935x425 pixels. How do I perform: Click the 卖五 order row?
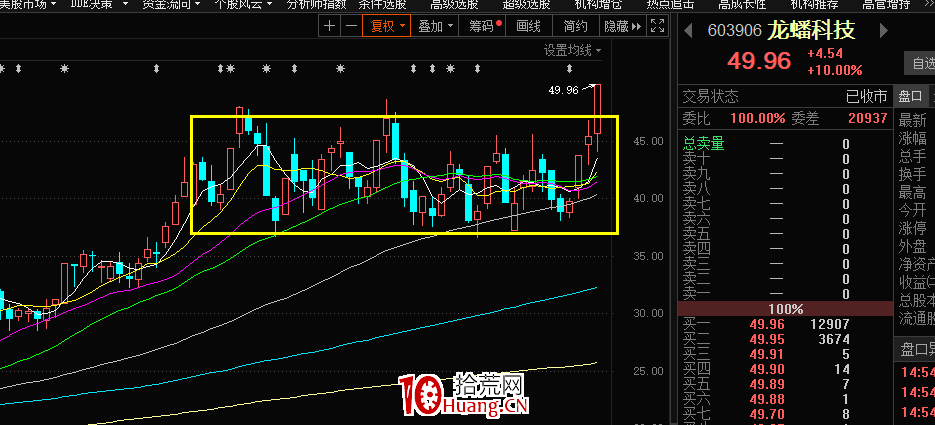click(x=785, y=234)
